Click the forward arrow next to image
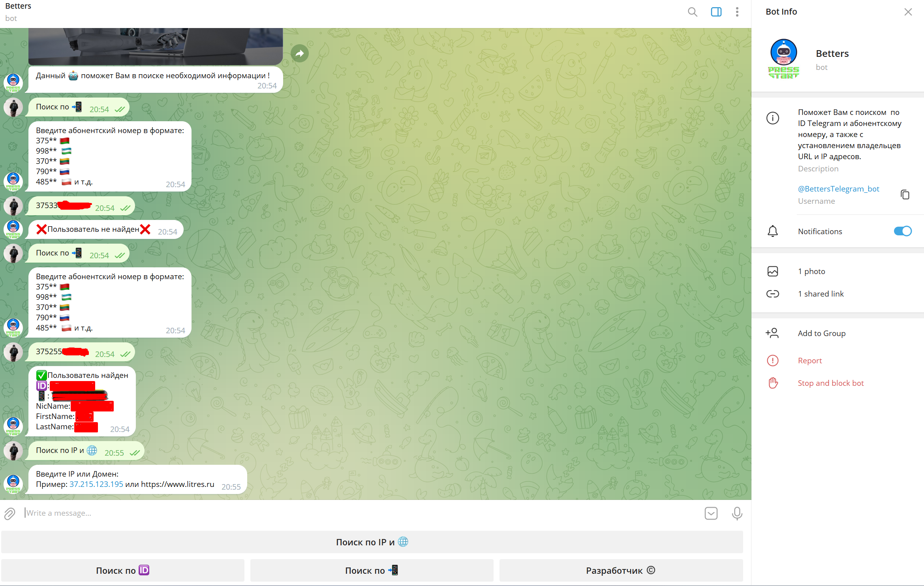Image resolution: width=924 pixels, height=586 pixels. point(300,53)
